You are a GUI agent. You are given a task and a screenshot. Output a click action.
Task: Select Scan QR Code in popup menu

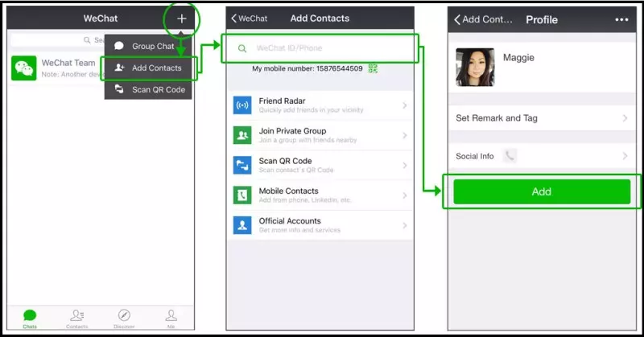[148, 89]
